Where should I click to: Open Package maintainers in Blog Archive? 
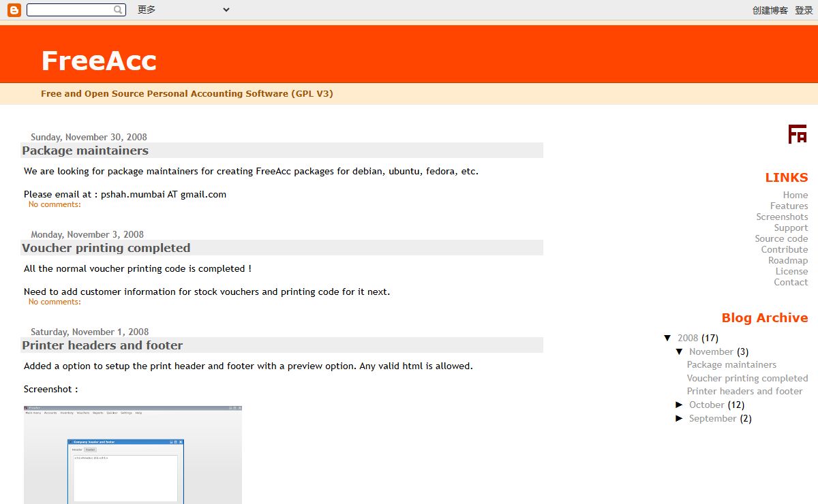click(731, 364)
